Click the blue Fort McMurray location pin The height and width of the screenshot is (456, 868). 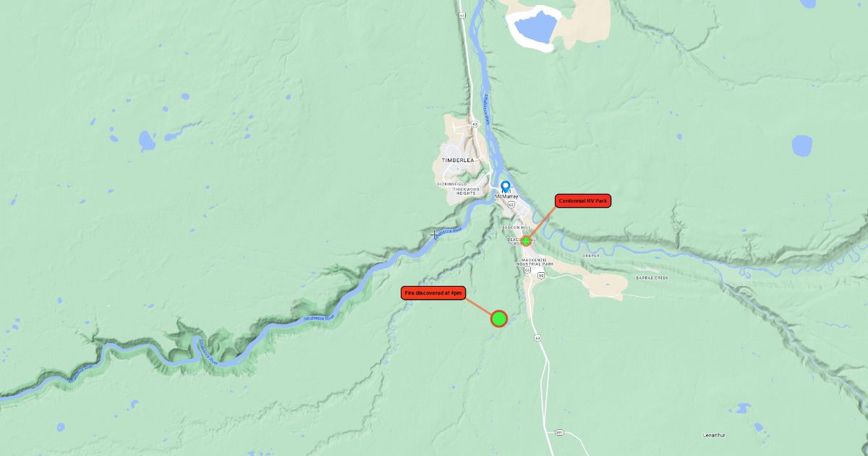pos(506,186)
